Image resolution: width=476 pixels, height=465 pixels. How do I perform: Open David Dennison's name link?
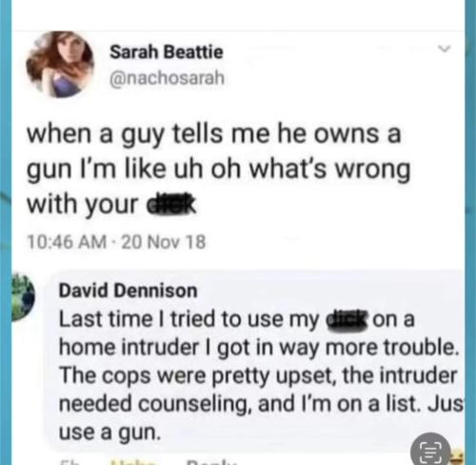(129, 291)
